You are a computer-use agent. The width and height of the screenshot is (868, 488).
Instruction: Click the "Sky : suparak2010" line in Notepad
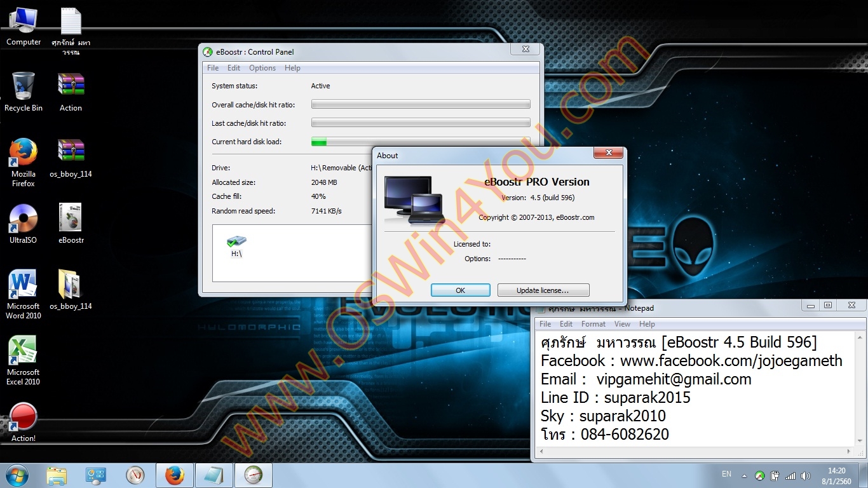click(604, 416)
